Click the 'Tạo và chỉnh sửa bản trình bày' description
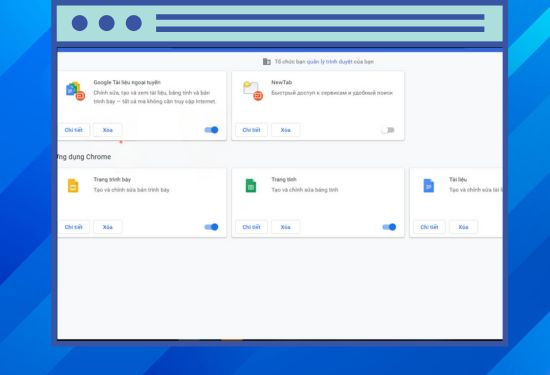 pos(132,190)
